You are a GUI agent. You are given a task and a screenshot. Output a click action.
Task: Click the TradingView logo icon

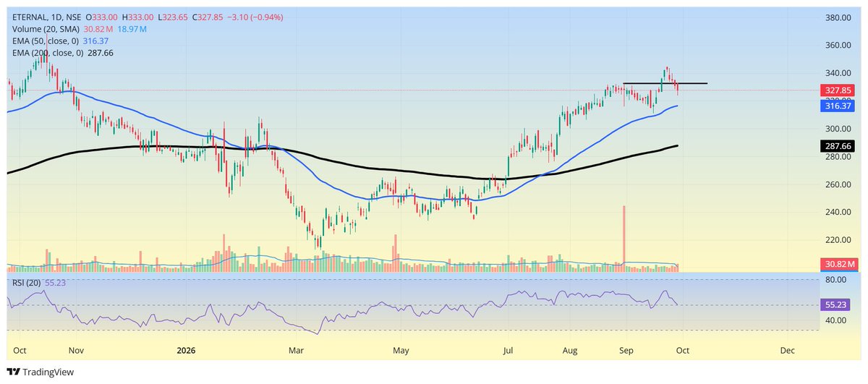[14, 372]
